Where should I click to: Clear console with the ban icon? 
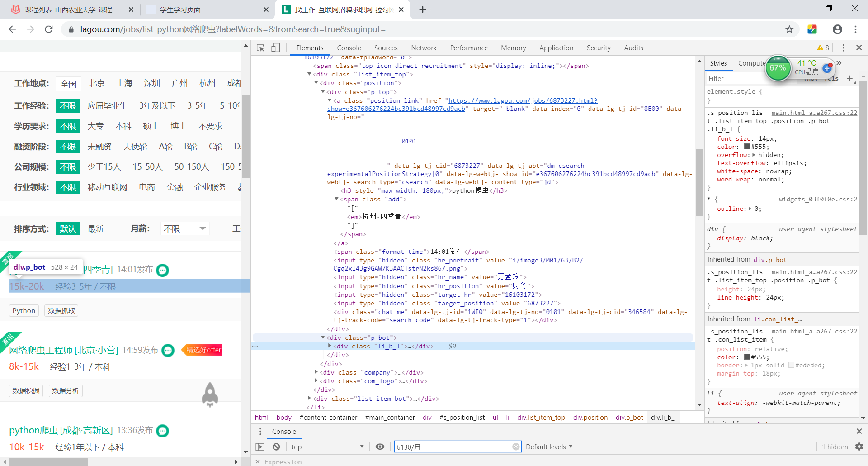coord(276,447)
